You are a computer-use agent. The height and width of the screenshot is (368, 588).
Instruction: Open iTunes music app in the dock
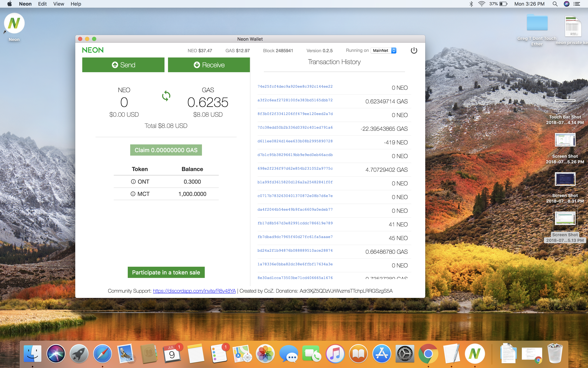pos(335,354)
